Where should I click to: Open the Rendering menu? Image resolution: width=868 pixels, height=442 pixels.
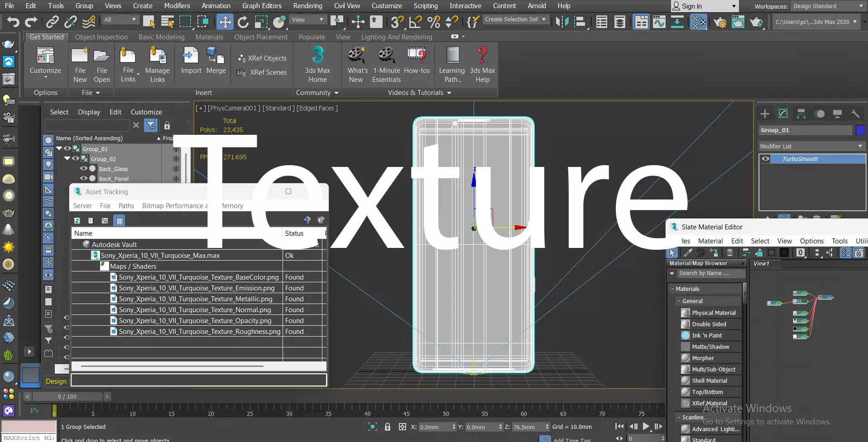tap(307, 6)
